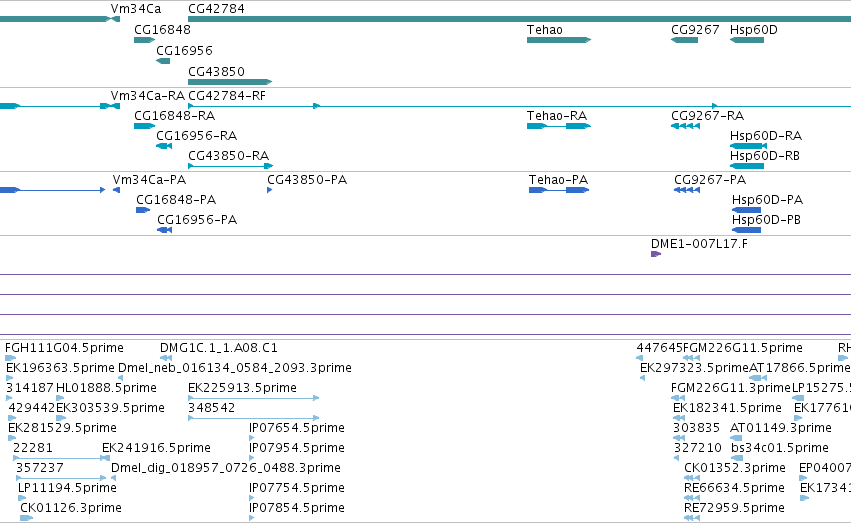
Task: Click the CG16956-RA transcript label
Action: (x=196, y=136)
